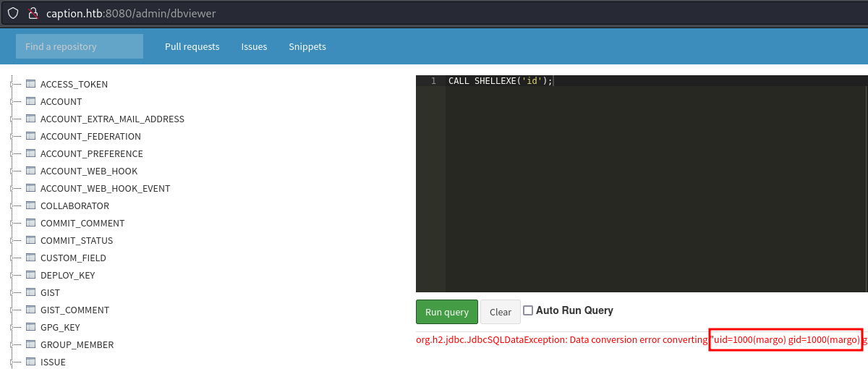Expand the GIST tree node
Image resolution: width=868 pixels, height=369 pixels.
pyautogui.click(x=12, y=292)
